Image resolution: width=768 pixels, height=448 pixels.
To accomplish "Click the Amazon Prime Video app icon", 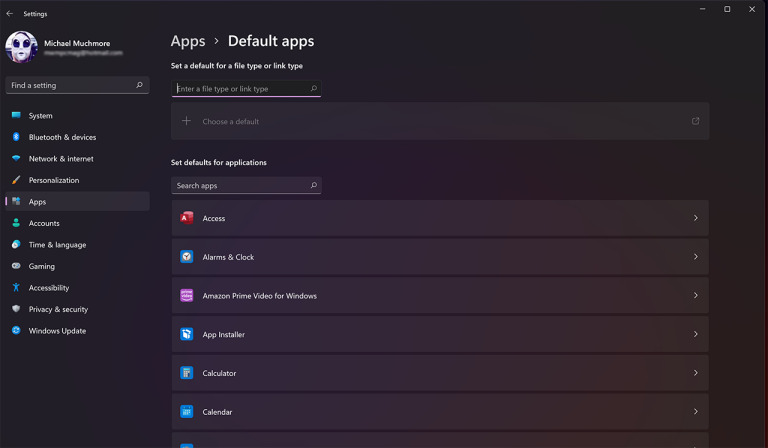I will tap(187, 295).
